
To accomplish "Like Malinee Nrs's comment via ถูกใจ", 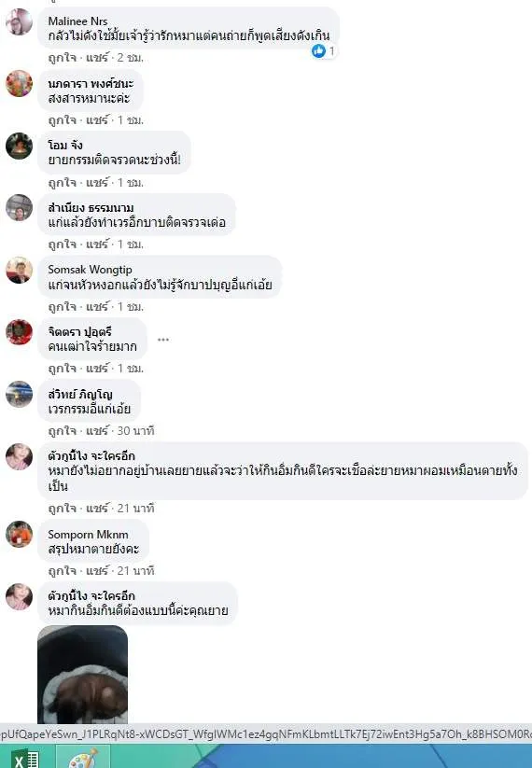I will pyautogui.click(x=63, y=58).
